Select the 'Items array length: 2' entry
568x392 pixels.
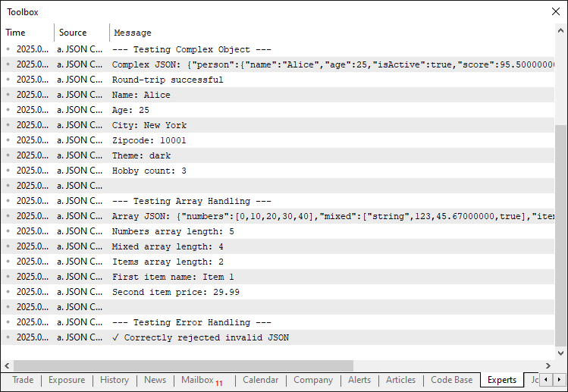tap(278, 262)
